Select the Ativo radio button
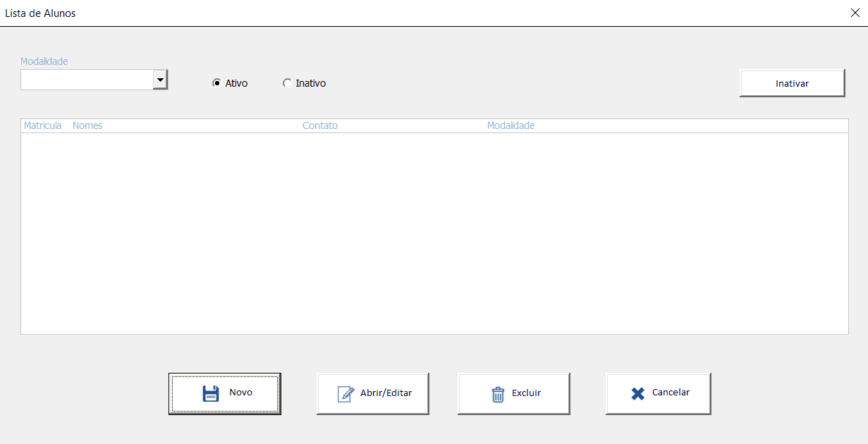Screen dimensions: 868x444 pos(217,83)
